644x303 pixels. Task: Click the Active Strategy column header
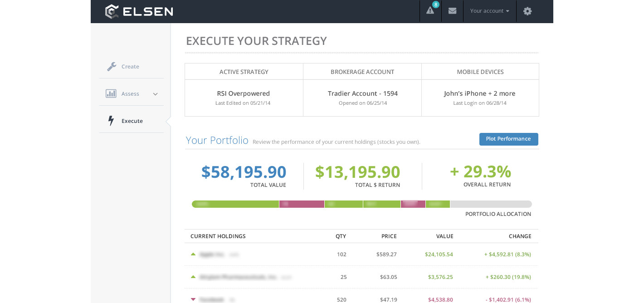tap(244, 72)
